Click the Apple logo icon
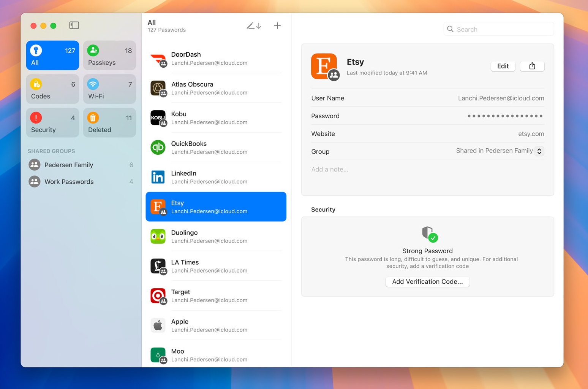Screen dimensions: 588x389 tap(158, 325)
